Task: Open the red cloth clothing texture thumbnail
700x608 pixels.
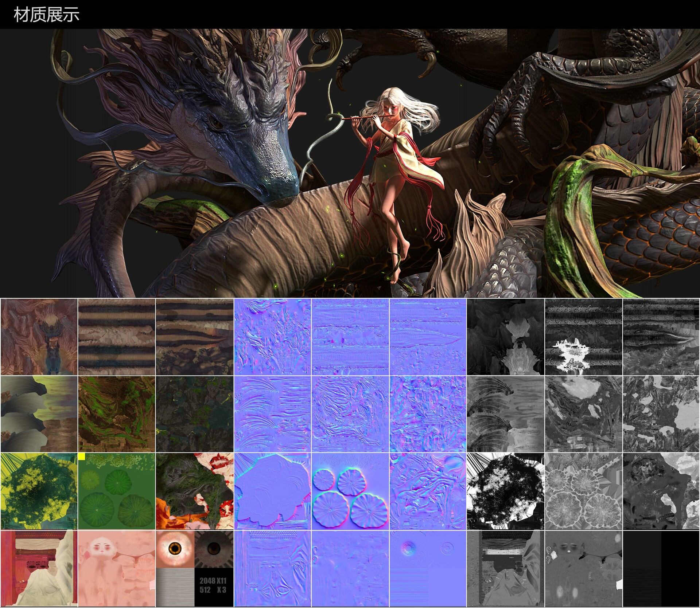Action: point(39,569)
